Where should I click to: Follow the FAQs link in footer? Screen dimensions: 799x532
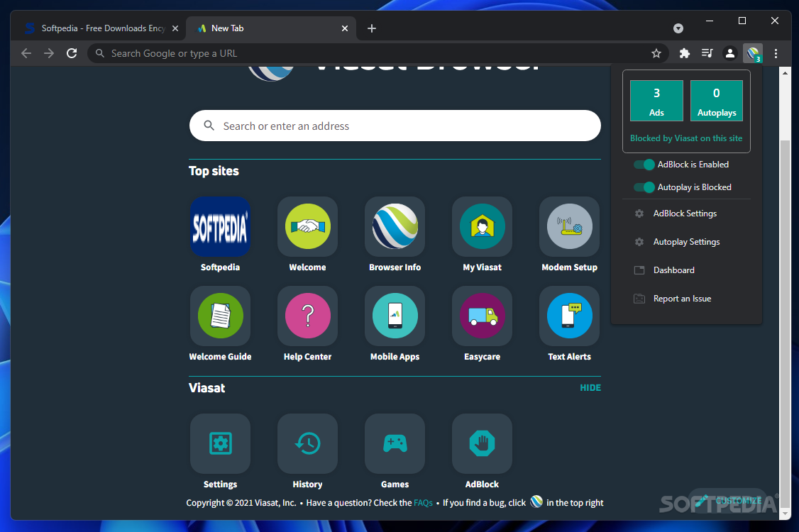[423, 503]
